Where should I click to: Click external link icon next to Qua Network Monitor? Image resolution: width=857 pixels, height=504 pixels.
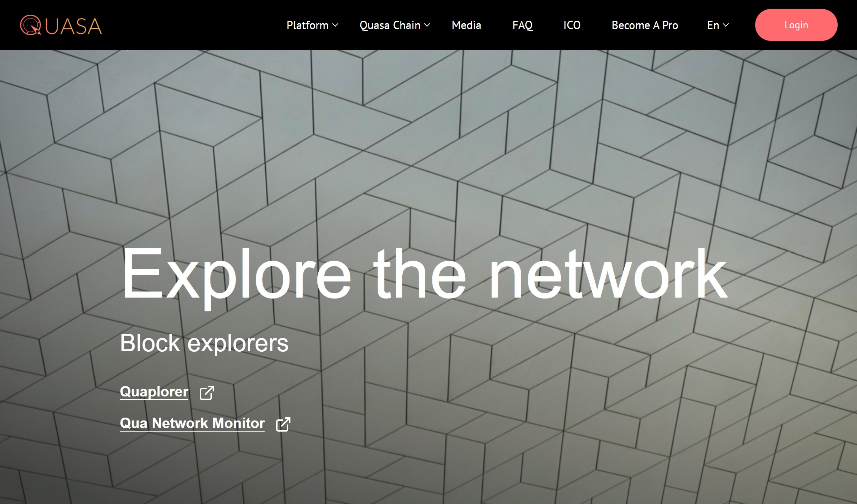click(283, 424)
